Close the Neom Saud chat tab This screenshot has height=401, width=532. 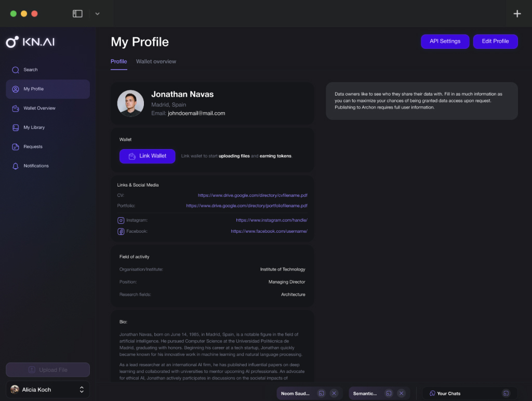click(334, 393)
